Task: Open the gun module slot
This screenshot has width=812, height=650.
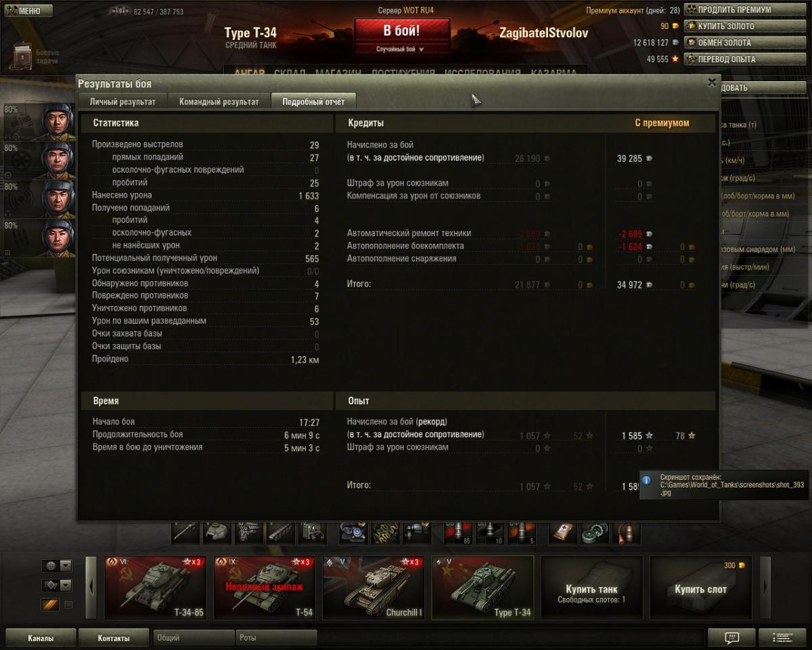Action: (186, 533)
